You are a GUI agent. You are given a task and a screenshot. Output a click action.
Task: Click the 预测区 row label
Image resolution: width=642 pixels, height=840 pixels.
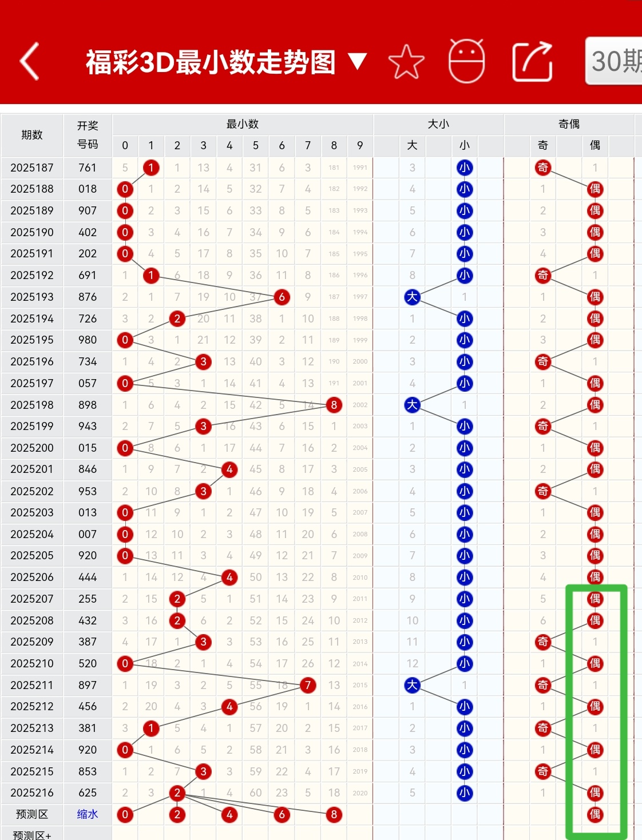pyautogui.click(x=32, y=814)
